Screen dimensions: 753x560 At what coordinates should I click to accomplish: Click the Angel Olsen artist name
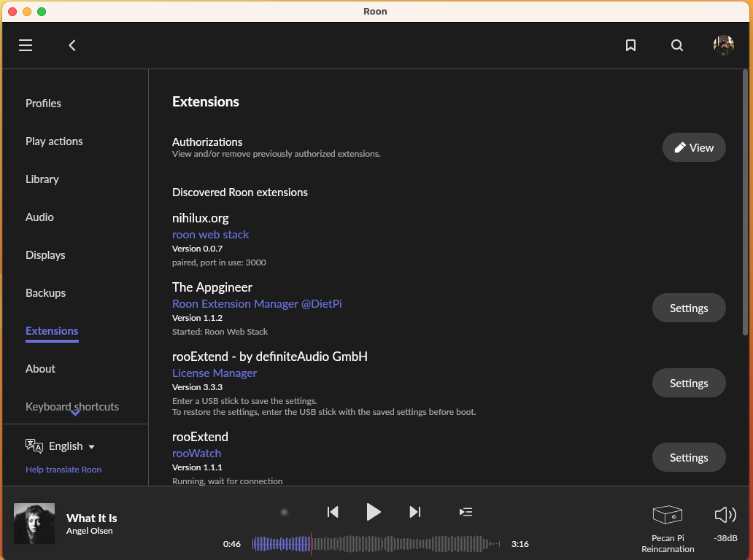pos(89,531)
